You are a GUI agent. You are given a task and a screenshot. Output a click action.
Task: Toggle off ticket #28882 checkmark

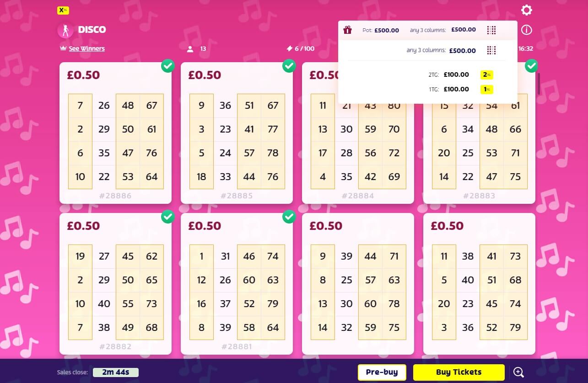[168, 217]
